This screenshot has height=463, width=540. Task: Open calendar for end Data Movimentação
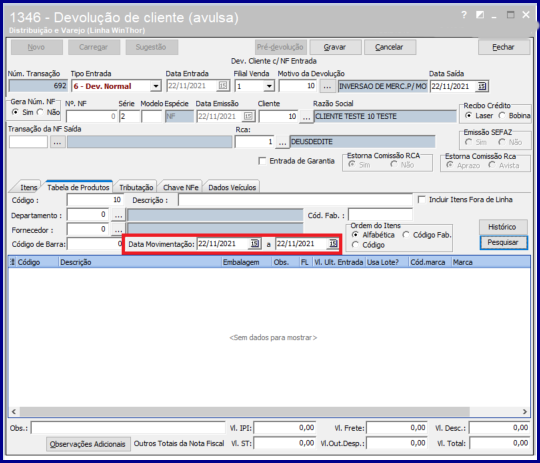333,244
